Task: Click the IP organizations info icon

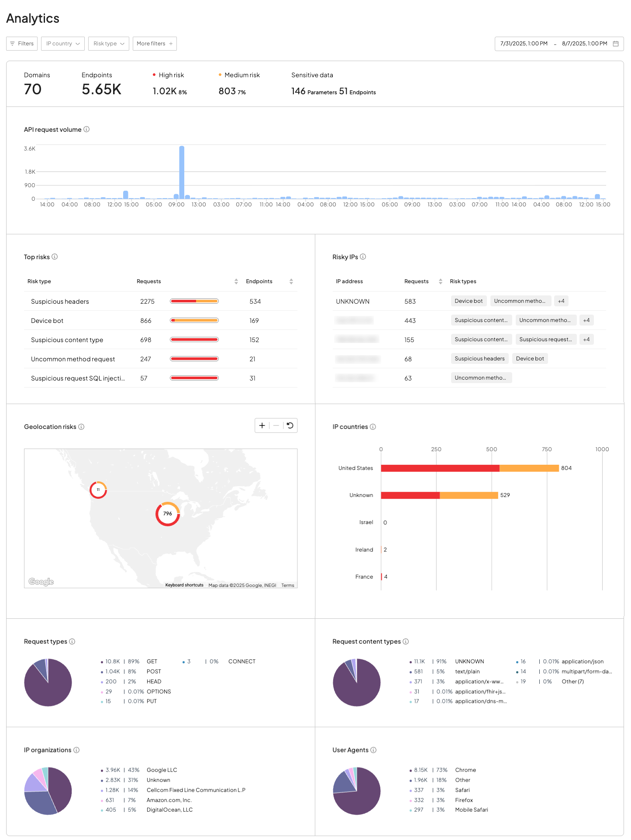Action: click(76, 750)
